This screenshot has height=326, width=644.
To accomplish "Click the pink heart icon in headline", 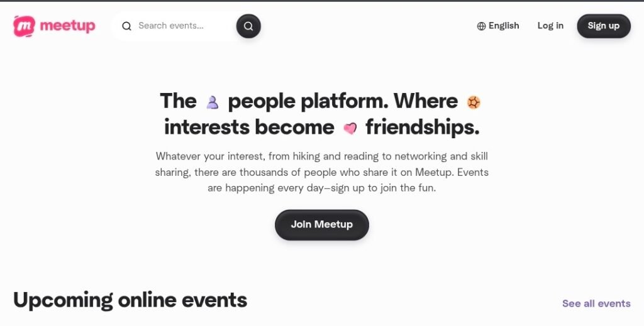I will [x=350, y=128].
